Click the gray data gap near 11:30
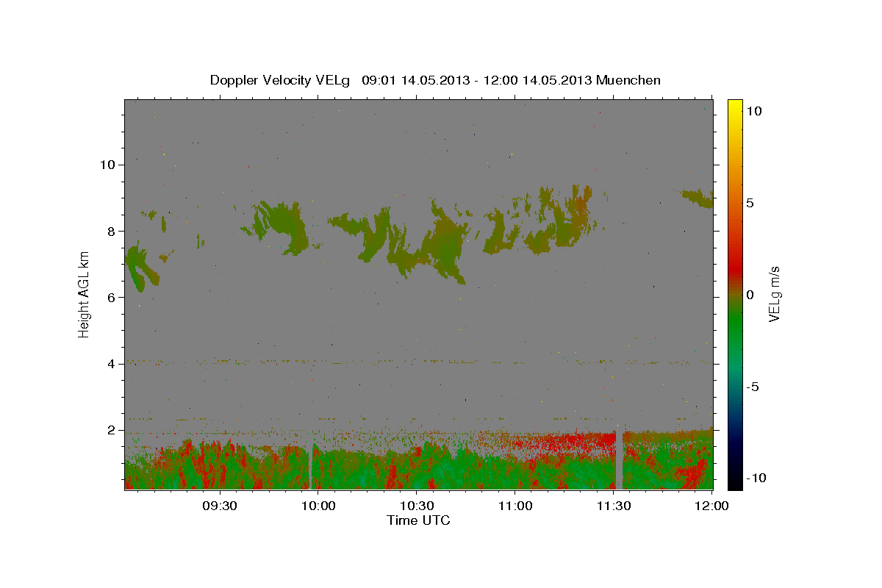The width and height of the screenshot is (882, 588). click(619, 460)
